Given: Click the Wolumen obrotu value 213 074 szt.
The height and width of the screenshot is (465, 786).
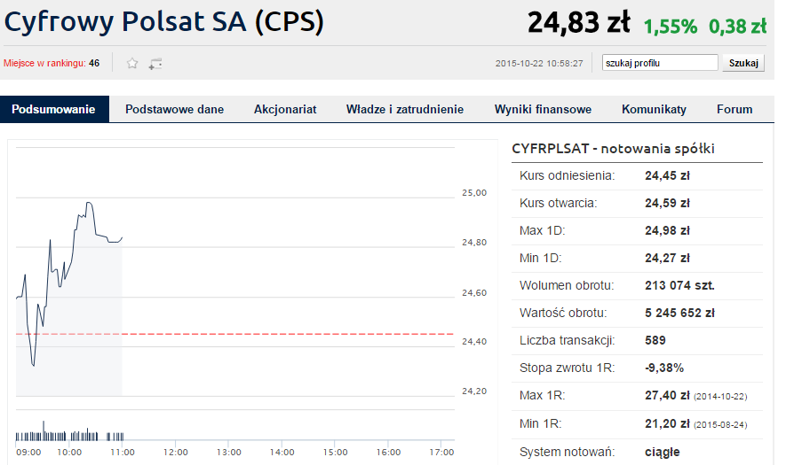Looking at the screenshot, I should (x=680, y=286).
